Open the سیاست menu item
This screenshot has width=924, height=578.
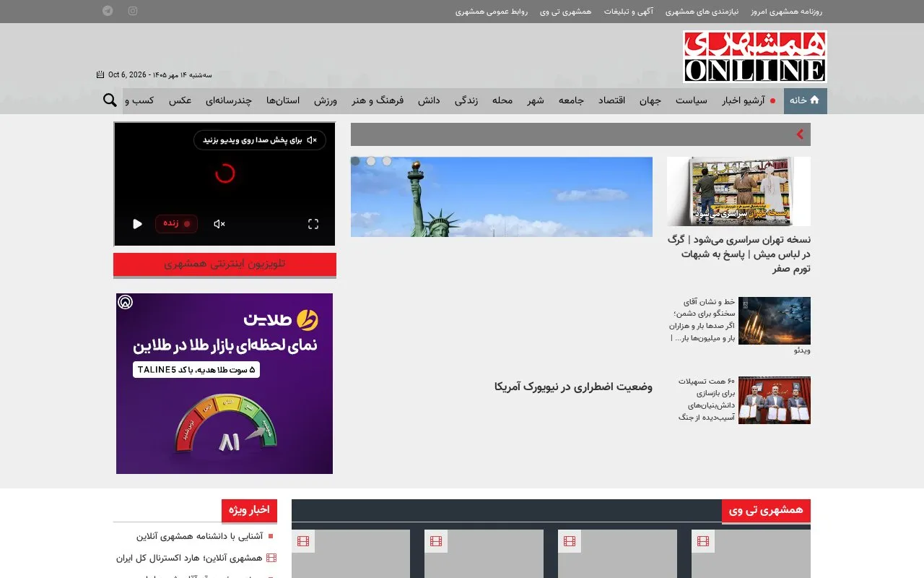(x=692, y=101)
